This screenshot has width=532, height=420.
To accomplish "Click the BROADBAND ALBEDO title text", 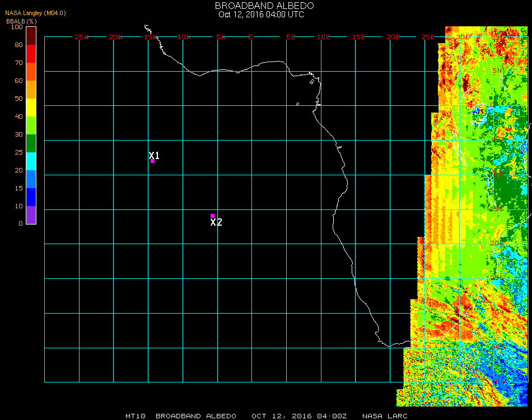I will pos(264,6).
